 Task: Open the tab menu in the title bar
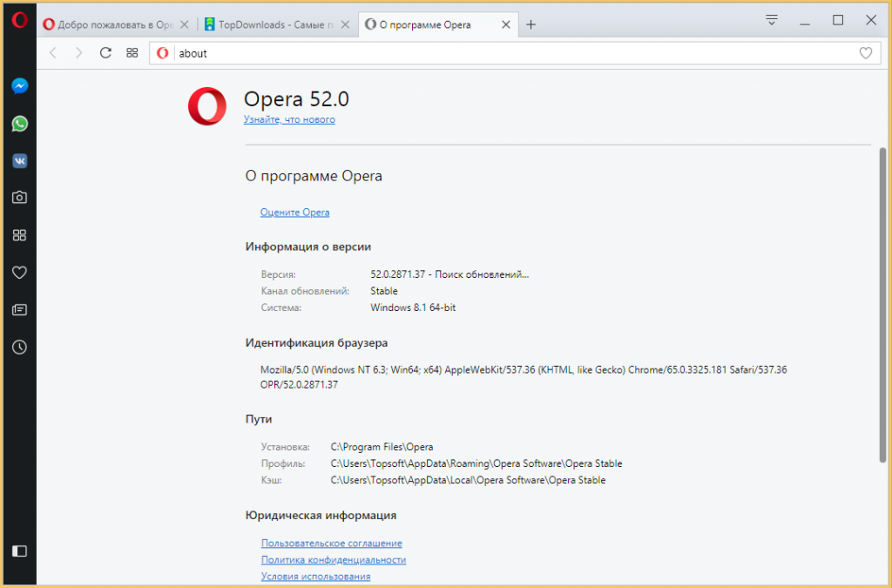click(772, 20)
